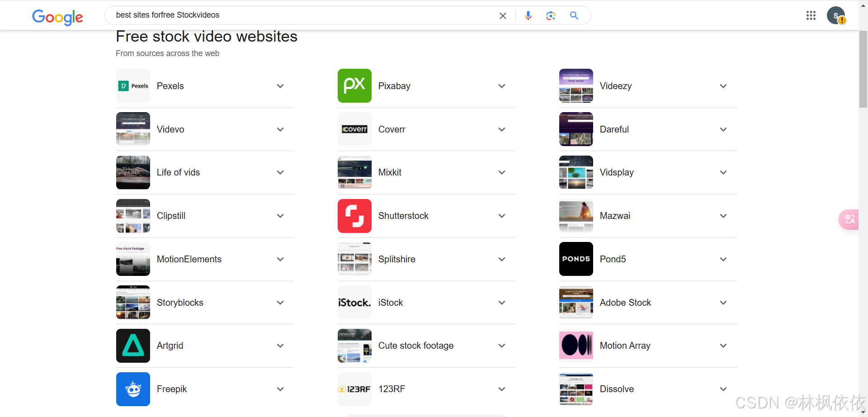868x417 pixels.
Task: Expand the Mixkit entry chevron
Action: [502, 172]
